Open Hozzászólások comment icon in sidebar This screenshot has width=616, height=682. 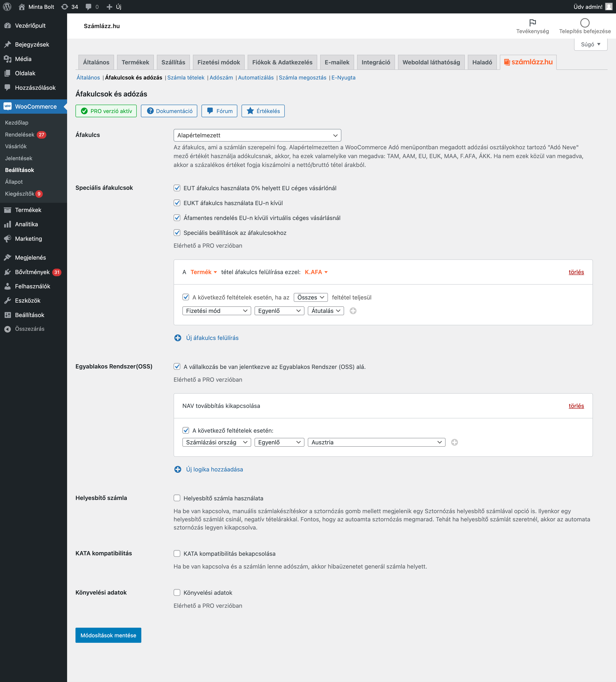(7, 88)
